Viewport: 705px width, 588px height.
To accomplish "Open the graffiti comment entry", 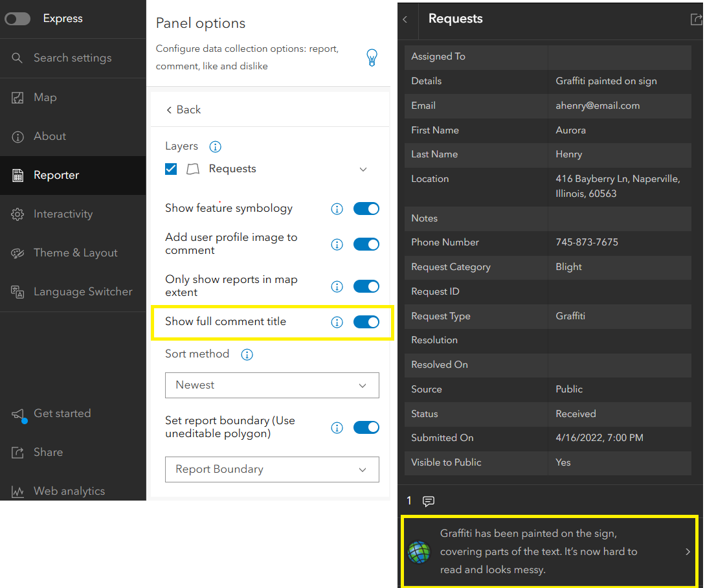I will (549, 552).
